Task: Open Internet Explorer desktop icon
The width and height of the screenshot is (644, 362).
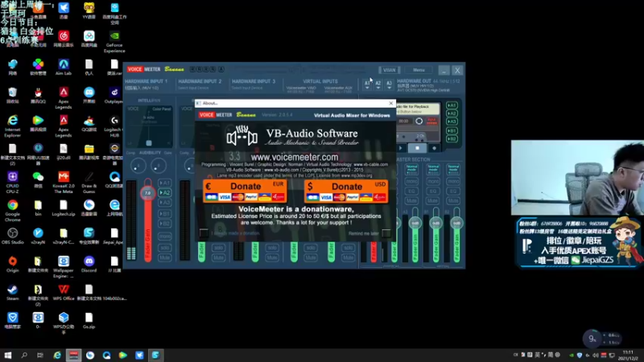Action: 12,126
